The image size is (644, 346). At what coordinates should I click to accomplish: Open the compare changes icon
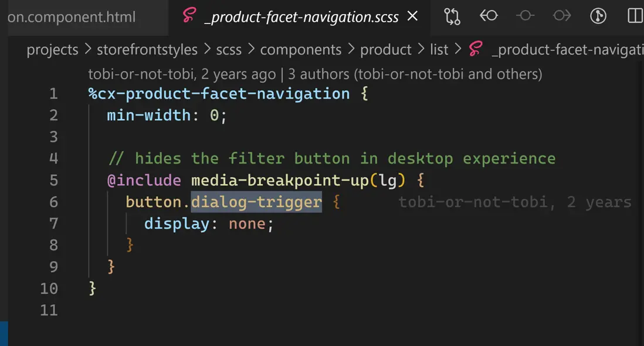(452, 16)
